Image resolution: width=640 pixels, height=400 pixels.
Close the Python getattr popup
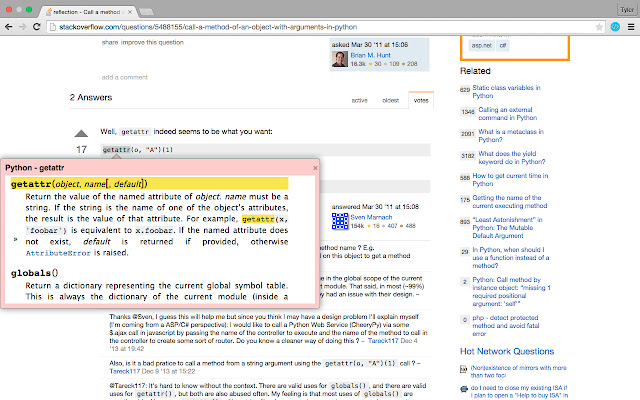coord(315,168)
